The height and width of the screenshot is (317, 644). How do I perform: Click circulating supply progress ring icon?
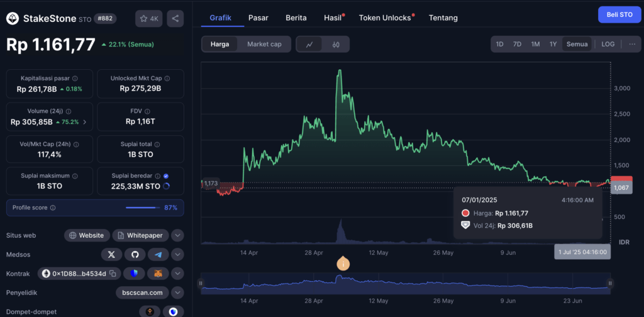coord(166,186)
